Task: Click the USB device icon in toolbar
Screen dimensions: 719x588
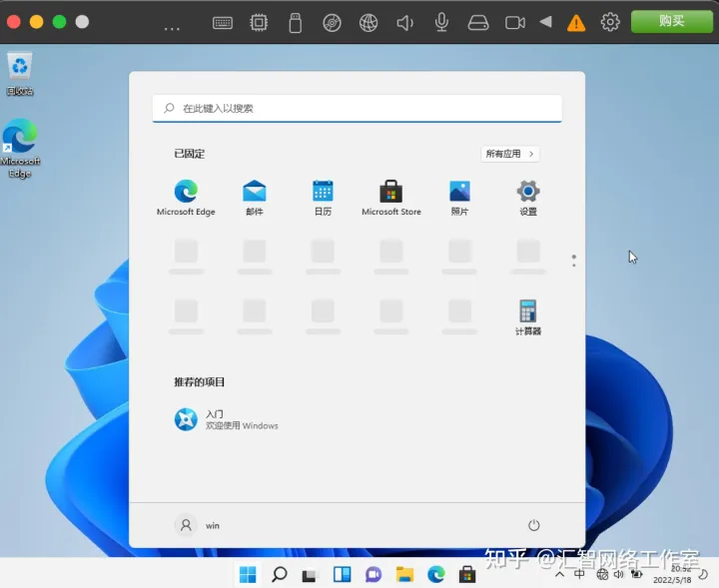Action: click(296, 22)
